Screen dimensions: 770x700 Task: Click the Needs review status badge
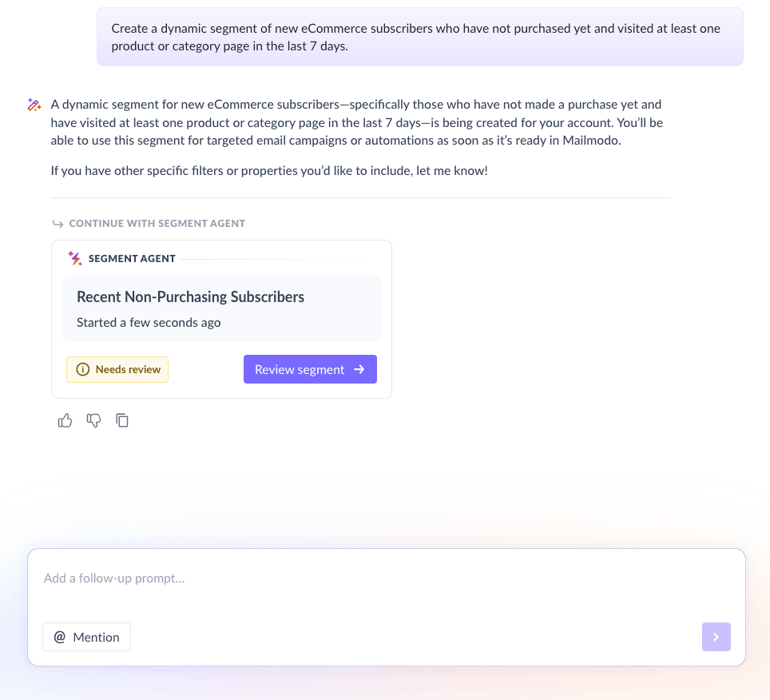click(x=117, y=369)
